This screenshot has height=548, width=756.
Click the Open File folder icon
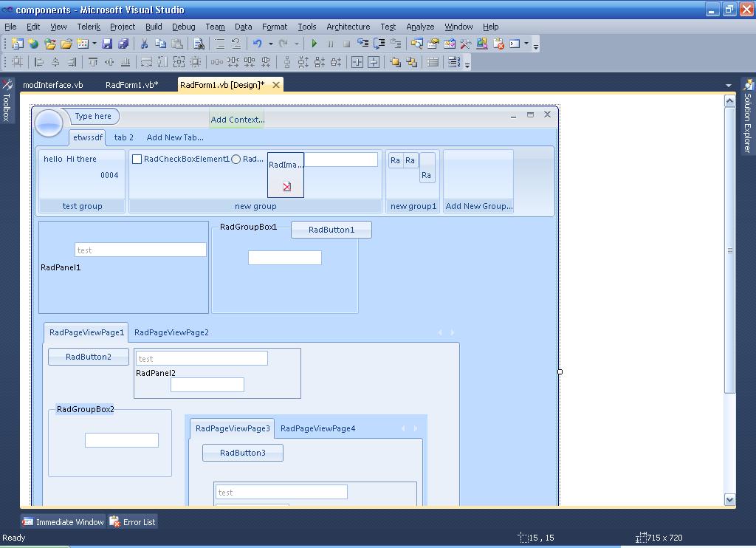coord(66,44)
